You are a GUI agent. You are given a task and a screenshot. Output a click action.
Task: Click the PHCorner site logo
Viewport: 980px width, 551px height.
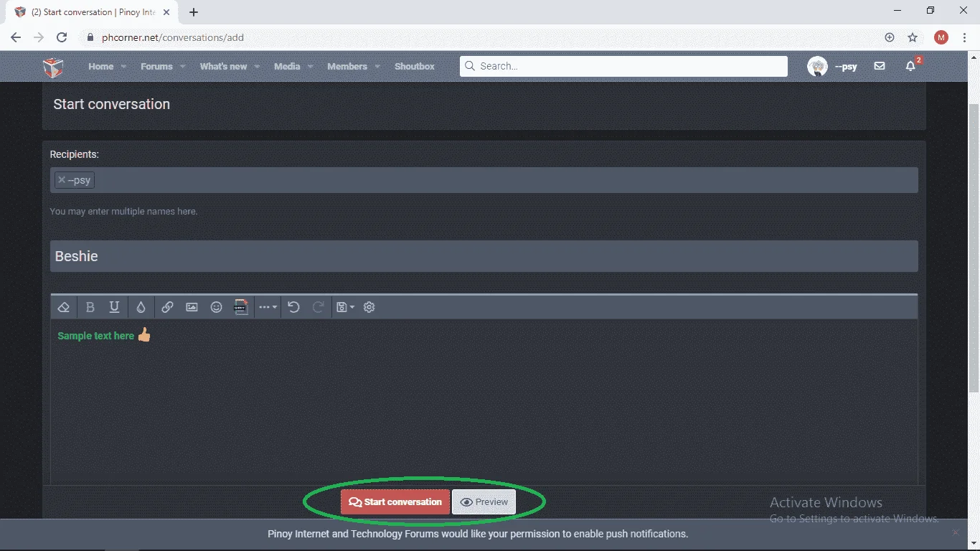tap(54, 67)
